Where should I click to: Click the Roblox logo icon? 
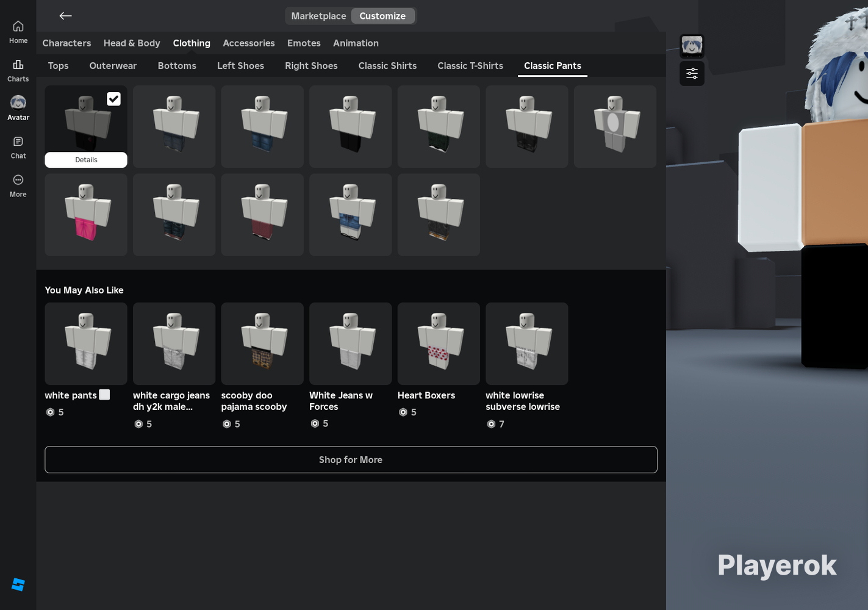(18, 584)
